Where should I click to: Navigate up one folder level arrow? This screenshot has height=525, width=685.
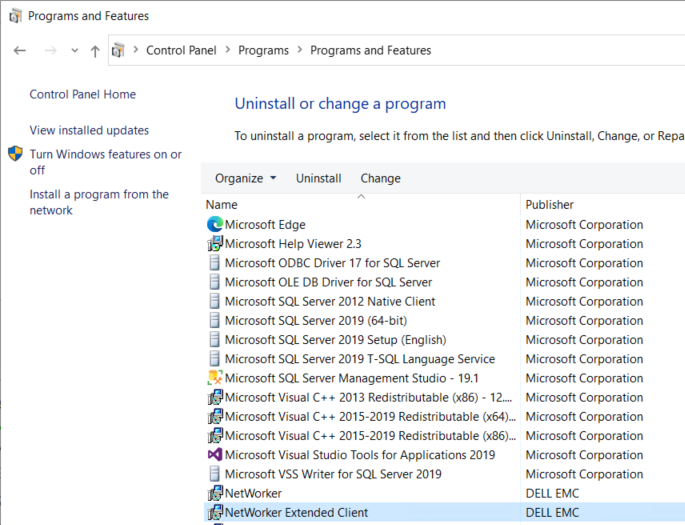click(x=95, y=51)
